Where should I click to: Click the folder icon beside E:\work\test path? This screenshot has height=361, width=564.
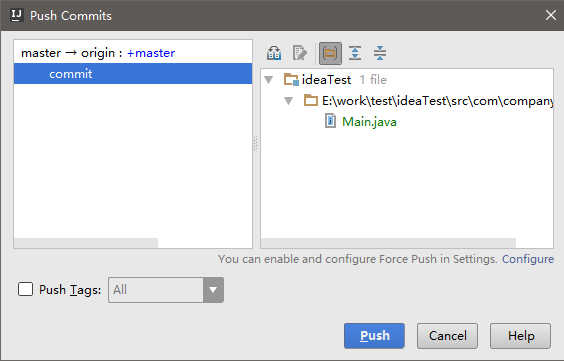(311, 100)
